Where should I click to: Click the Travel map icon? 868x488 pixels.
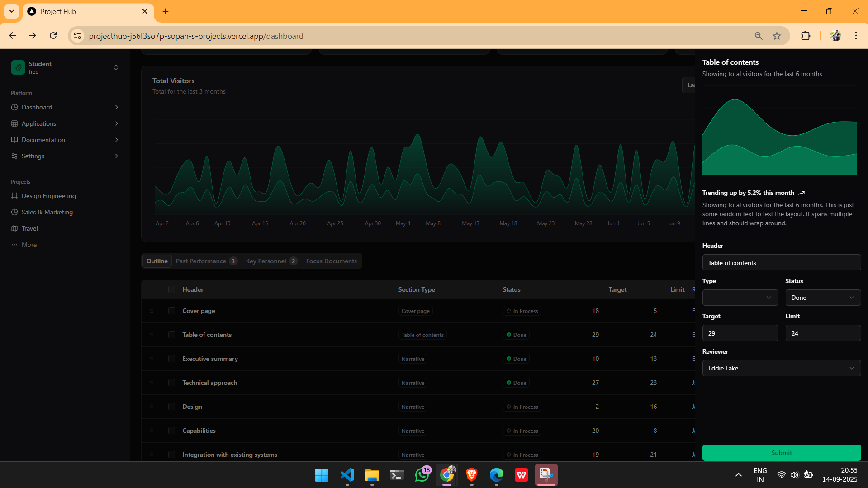[x=14, y=228]
